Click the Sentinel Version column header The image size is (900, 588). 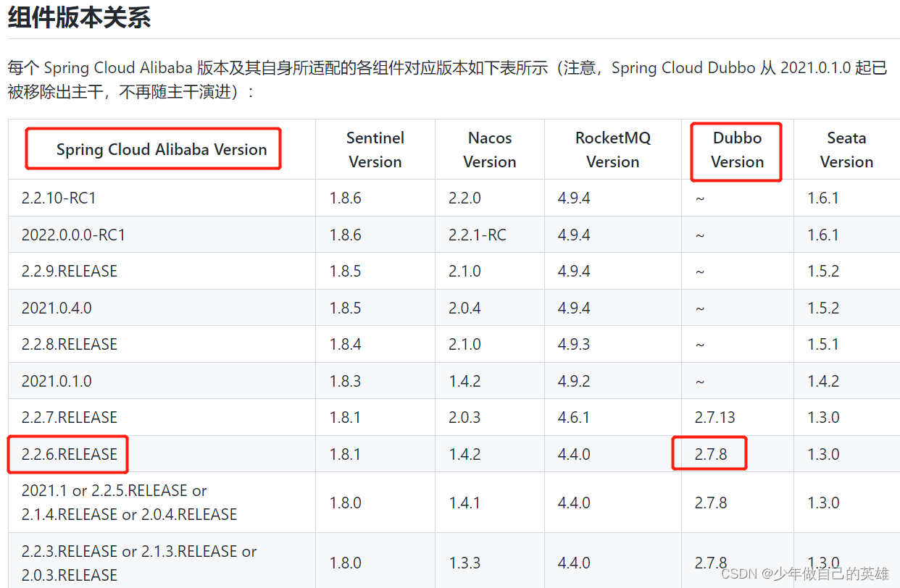click(375, 150)
